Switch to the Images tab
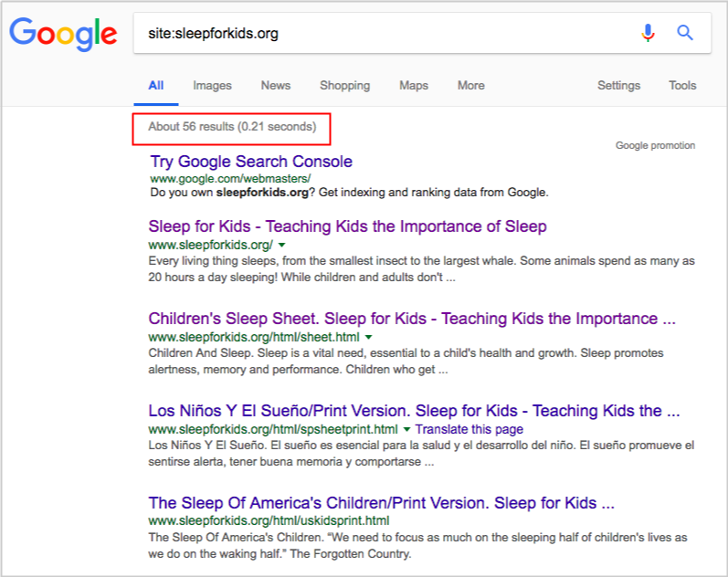This screenshot has height=577, width=728. click(x=212, y=86)
